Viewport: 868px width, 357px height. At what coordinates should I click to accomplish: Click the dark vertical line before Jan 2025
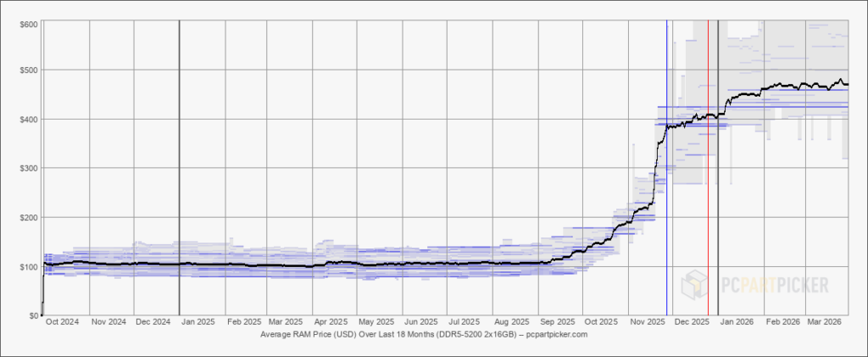tap(179, 170)
